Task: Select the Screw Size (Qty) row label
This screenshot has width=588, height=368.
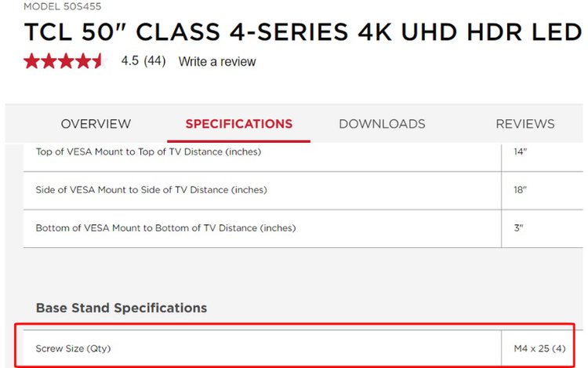Action: (x=74, y=348)
